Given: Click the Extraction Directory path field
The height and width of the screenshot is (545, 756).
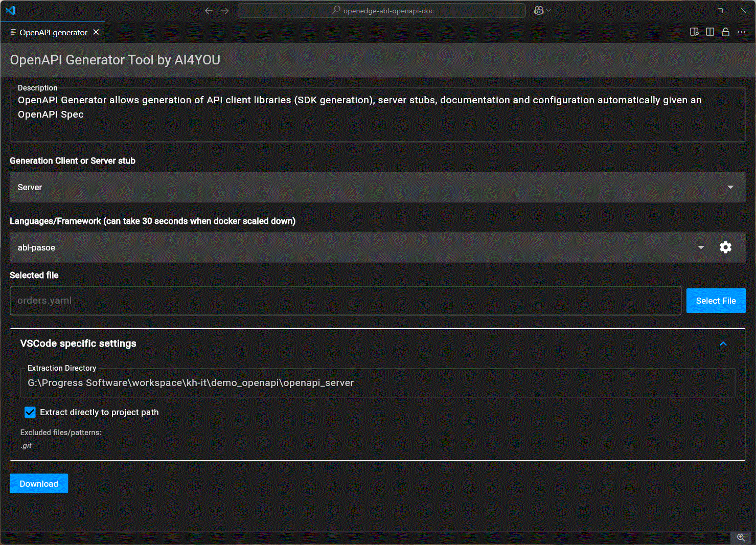Looking at the screenshot, I should [378, 383].
